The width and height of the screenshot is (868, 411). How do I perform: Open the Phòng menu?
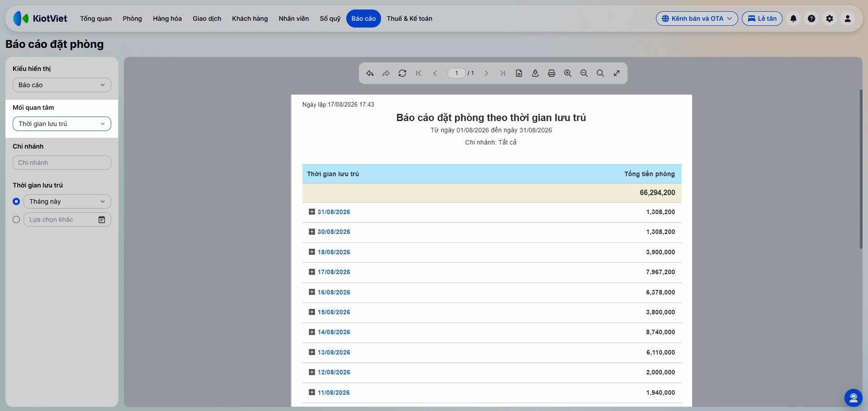pyautogui.click(x=132, y=19)
